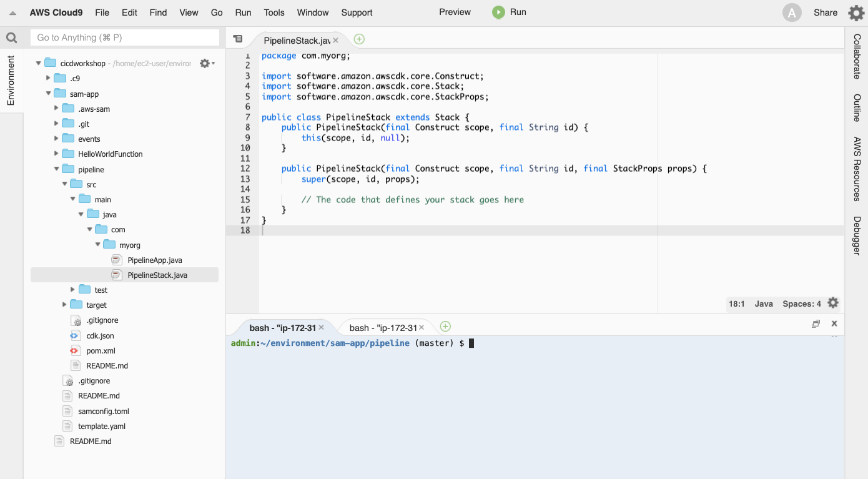Click the events folder icon

[68, 139]
